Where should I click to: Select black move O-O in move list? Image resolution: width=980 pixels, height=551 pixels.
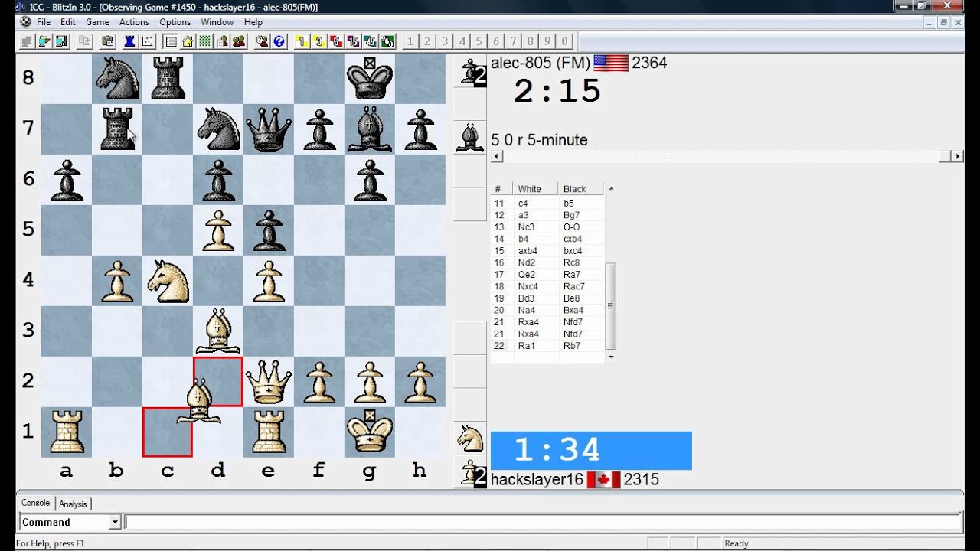pyautogui.click(x=573, y=227)
